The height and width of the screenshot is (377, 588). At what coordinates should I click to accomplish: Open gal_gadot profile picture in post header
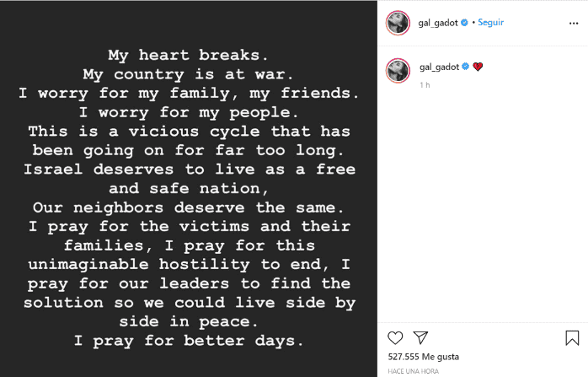click(x=398, y=23)
